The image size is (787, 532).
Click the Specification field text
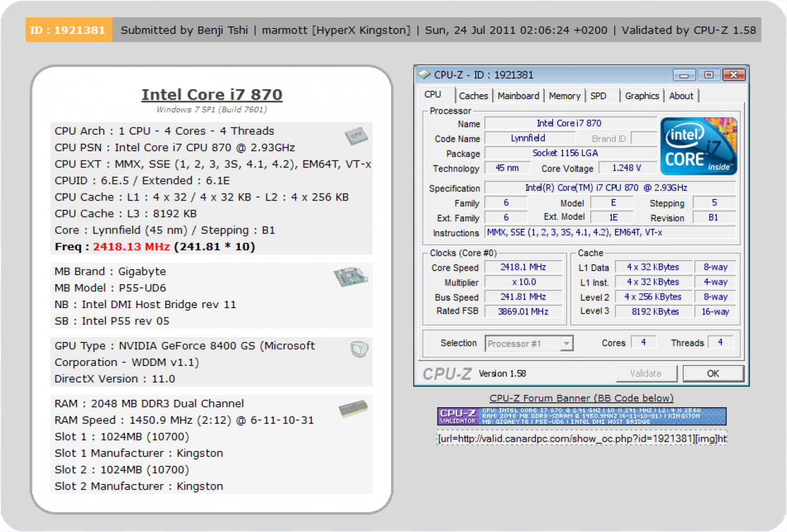click(610, 188)
